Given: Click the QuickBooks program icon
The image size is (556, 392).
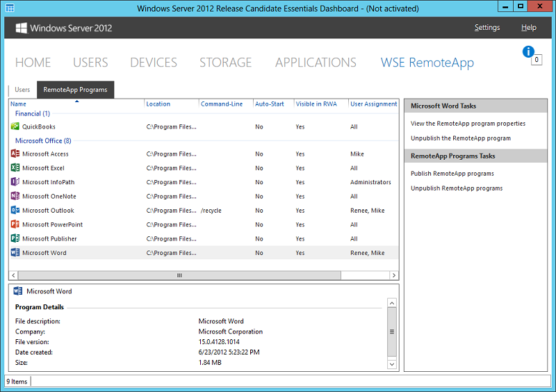Looking at the screenshot, I should point(15,126).
